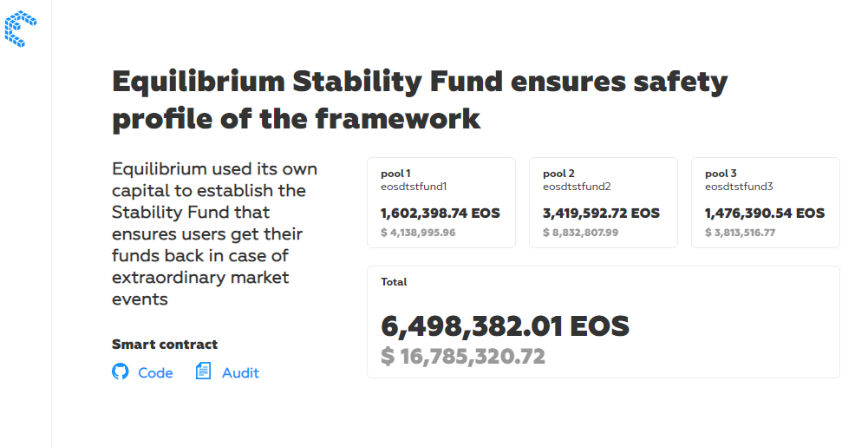Screen dimensions: 868x447
Task: Click the eosdtstfund3 account name
Action: [739, 187]
